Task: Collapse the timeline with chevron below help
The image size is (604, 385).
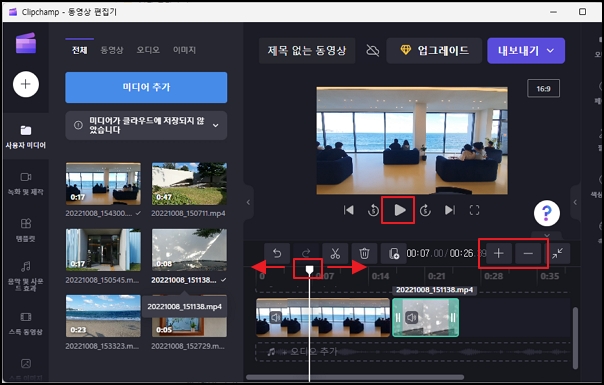Action: (x=547, y=235)
